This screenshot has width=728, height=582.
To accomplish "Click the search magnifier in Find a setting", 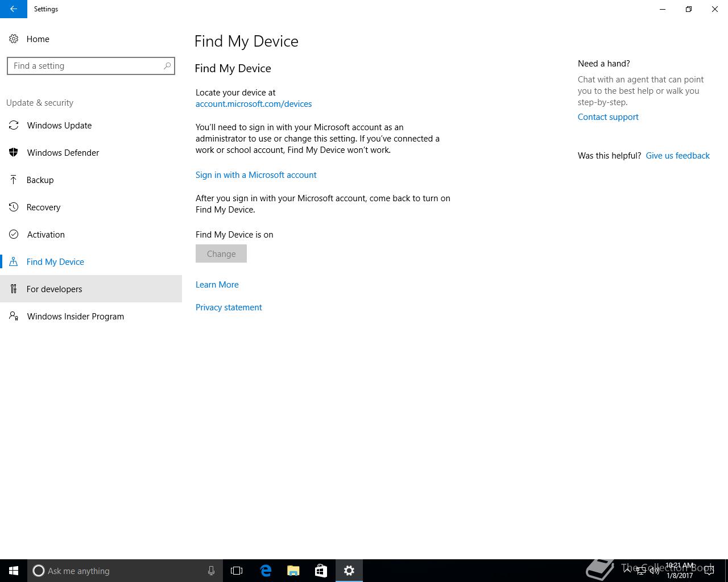I will tap(167, 66).
